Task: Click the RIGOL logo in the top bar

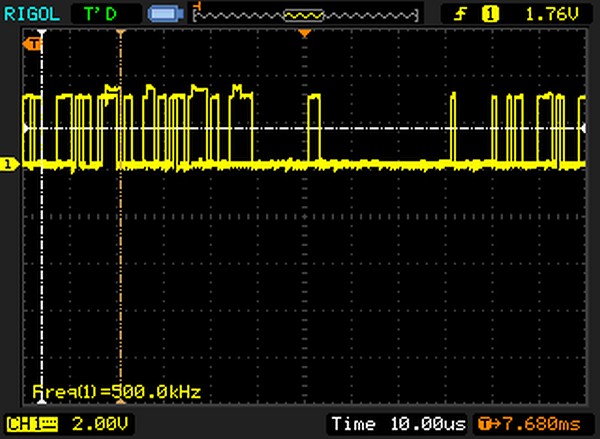Action: (32, 14)
